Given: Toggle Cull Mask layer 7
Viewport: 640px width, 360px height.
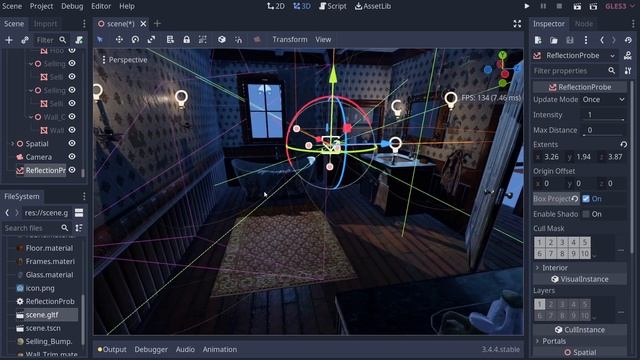Looking at the screenshot, I should 551,253.
